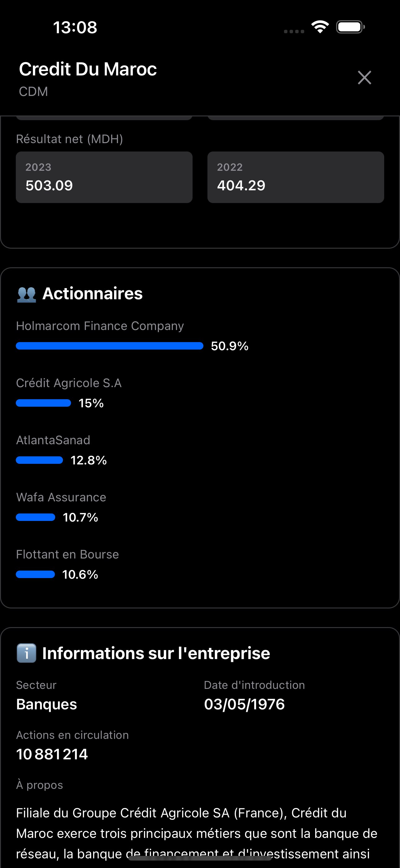Tap the 13:08 clock in status bar
Screen dimensions: 400x868
(75, 28)
